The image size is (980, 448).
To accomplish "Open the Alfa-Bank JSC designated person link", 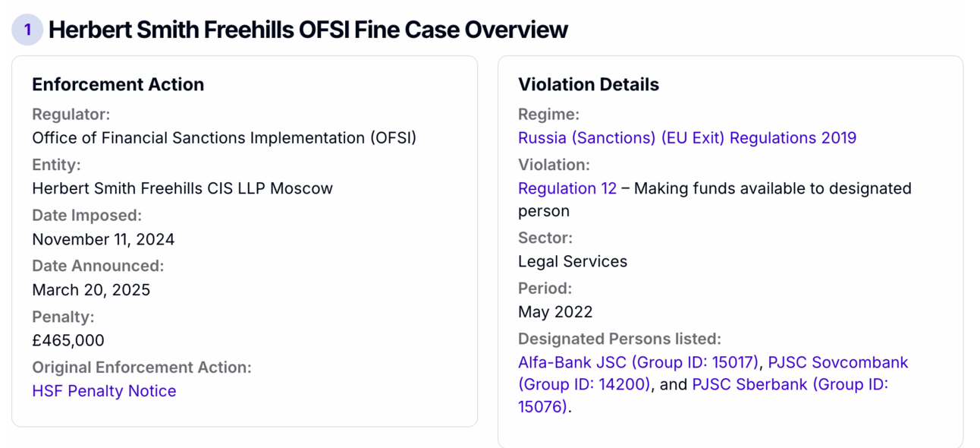I will [638, 362].
